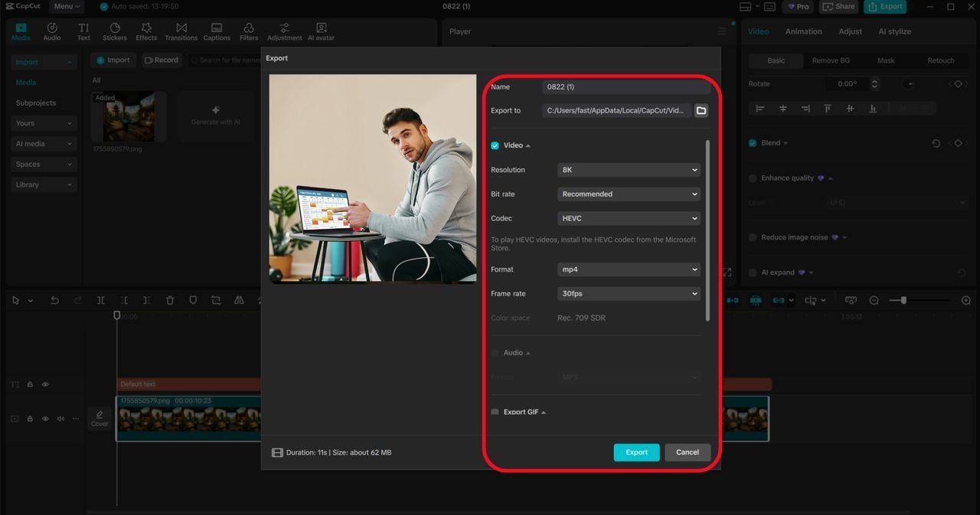This screenshot has width=980, height=515.
Task: Click the Cancel button in dialog
Action: 688,452
